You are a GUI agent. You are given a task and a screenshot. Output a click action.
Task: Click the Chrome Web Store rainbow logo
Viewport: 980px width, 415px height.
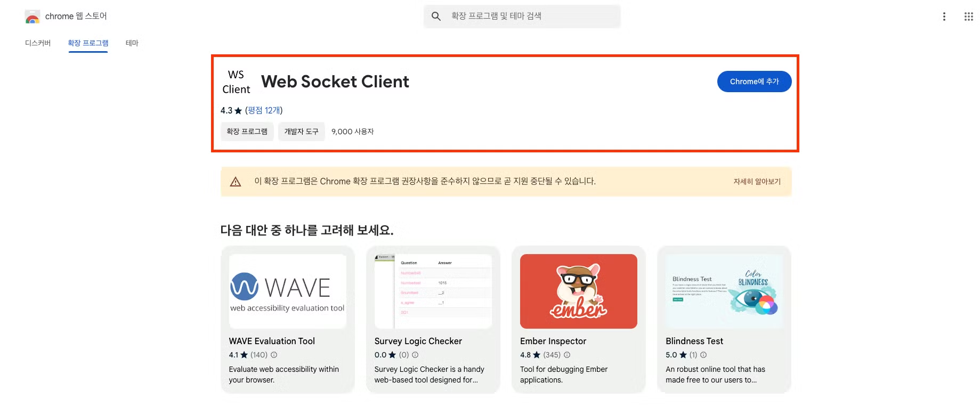33,17
